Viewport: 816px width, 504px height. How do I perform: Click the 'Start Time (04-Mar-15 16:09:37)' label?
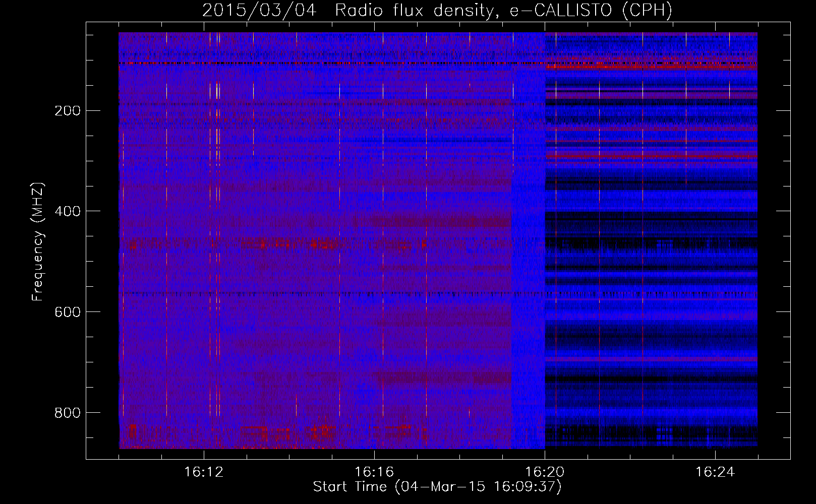pos(437,487)
